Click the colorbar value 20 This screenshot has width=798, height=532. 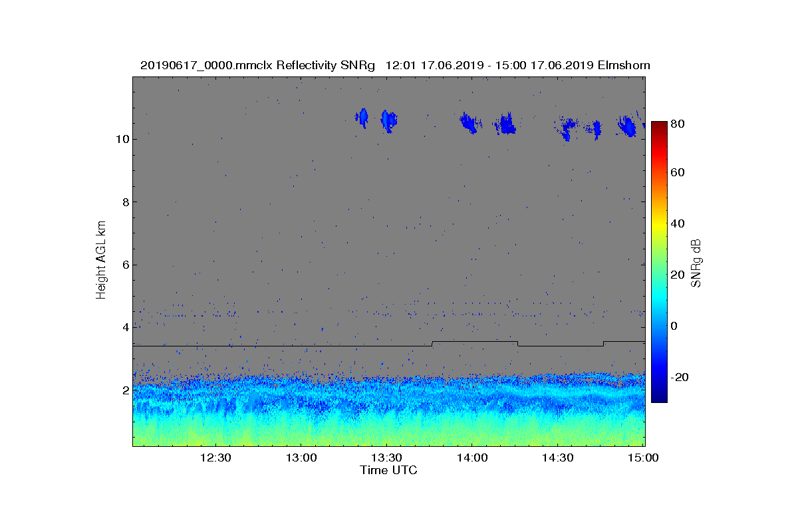(x=678, y=275)
